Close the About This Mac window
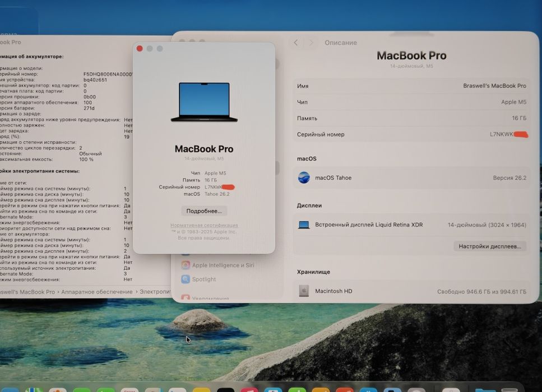 pyautogui.click(x=140, y=48)
